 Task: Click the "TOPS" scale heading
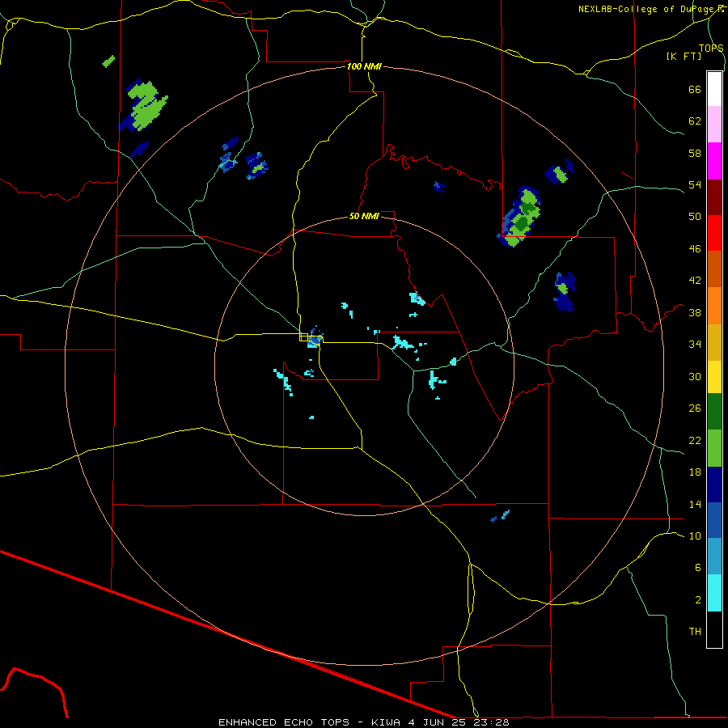click(x=711, y=48)
